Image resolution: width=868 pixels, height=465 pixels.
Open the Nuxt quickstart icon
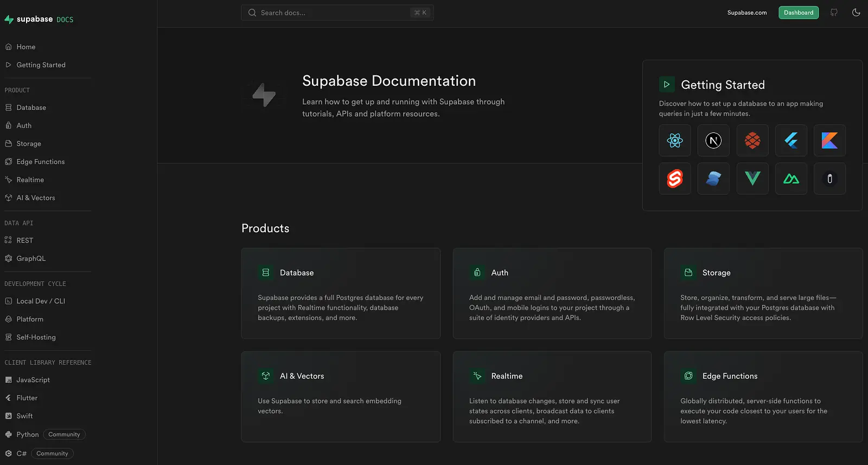[791, 179]
